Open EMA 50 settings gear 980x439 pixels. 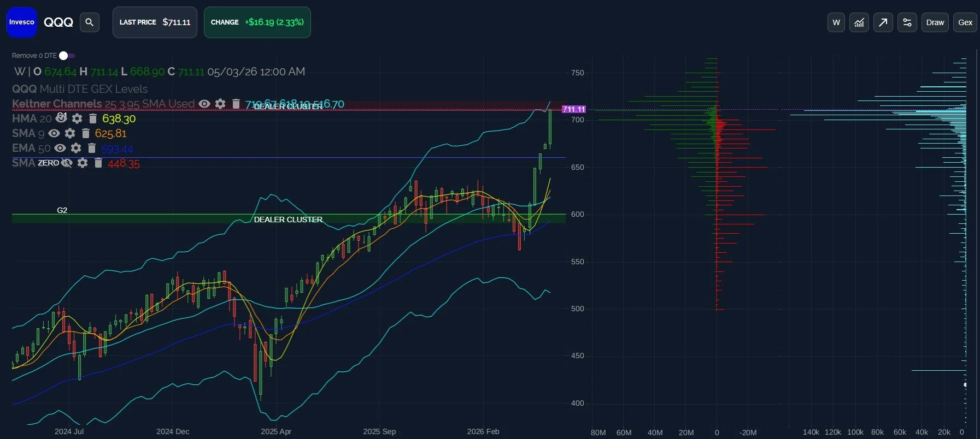[76, 148]
